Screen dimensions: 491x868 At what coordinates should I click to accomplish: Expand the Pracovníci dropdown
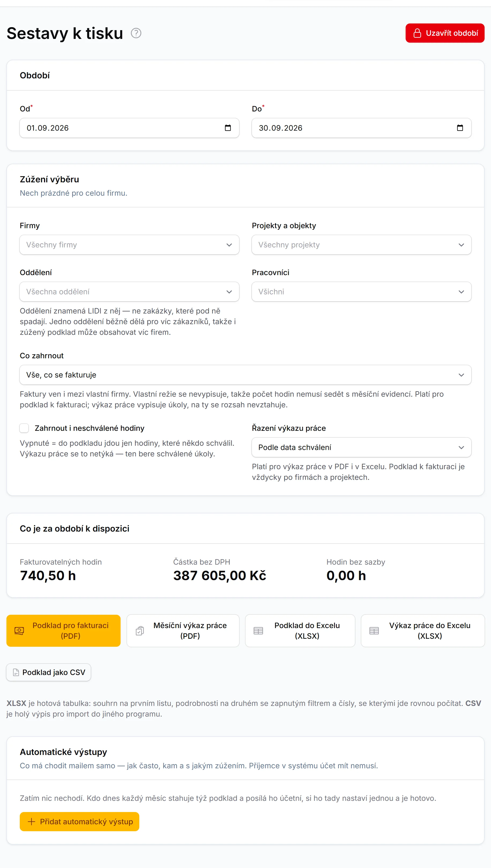(362, 291)
